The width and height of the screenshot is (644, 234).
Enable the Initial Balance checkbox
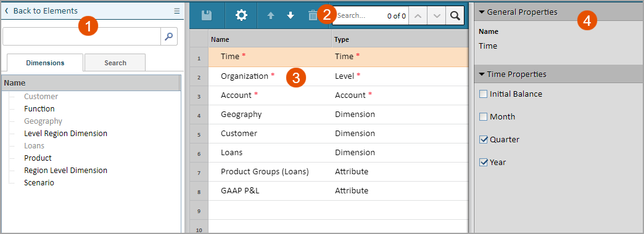tap(484, 94)
